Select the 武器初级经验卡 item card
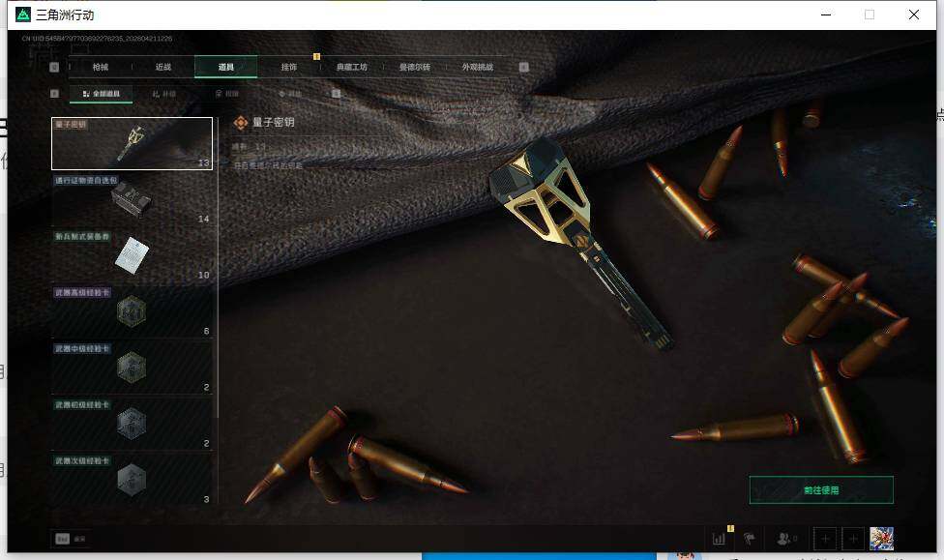Viewport: 944px width, 560px height. (x=132, y=424)
